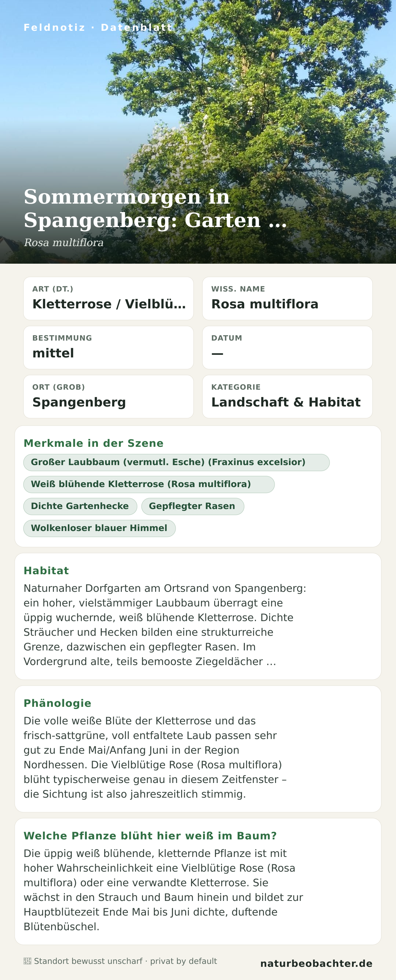Select the Weiß blühende Kletterrose tag

click(x=149, y=484)
